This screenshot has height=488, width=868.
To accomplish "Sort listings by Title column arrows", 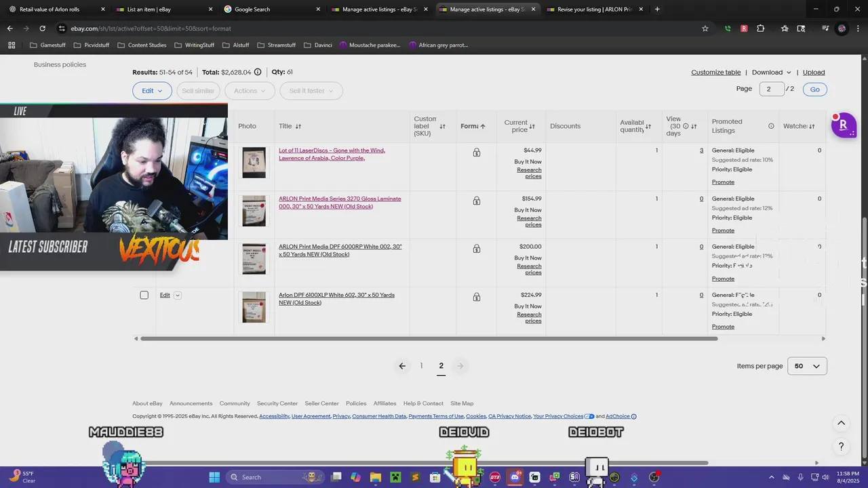I will point(298,127).
